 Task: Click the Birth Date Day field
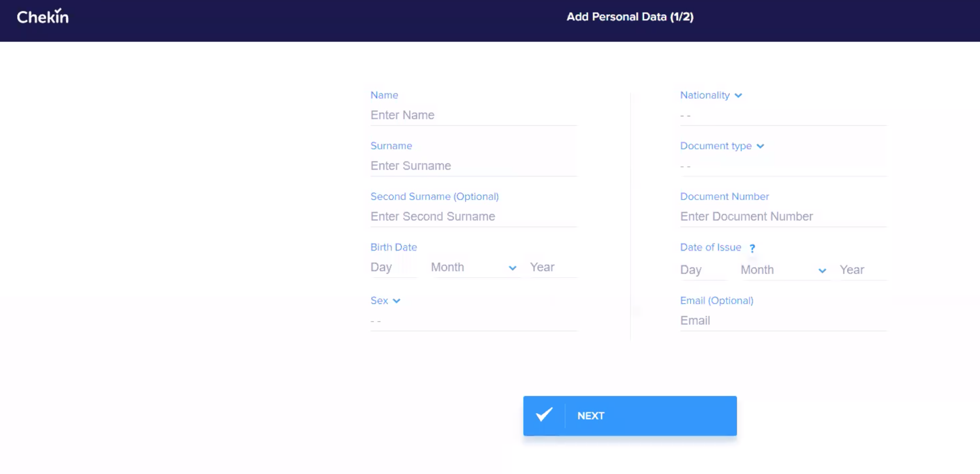pos(393,267)
